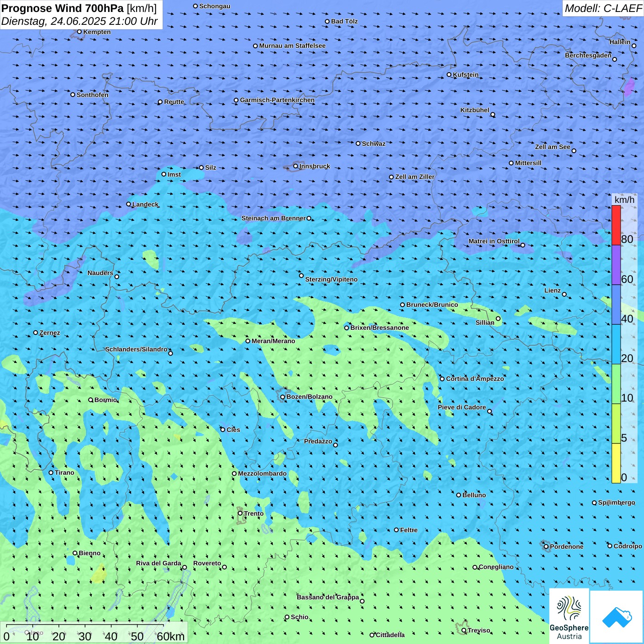Click the Lienz location dot

coord(564,294)
